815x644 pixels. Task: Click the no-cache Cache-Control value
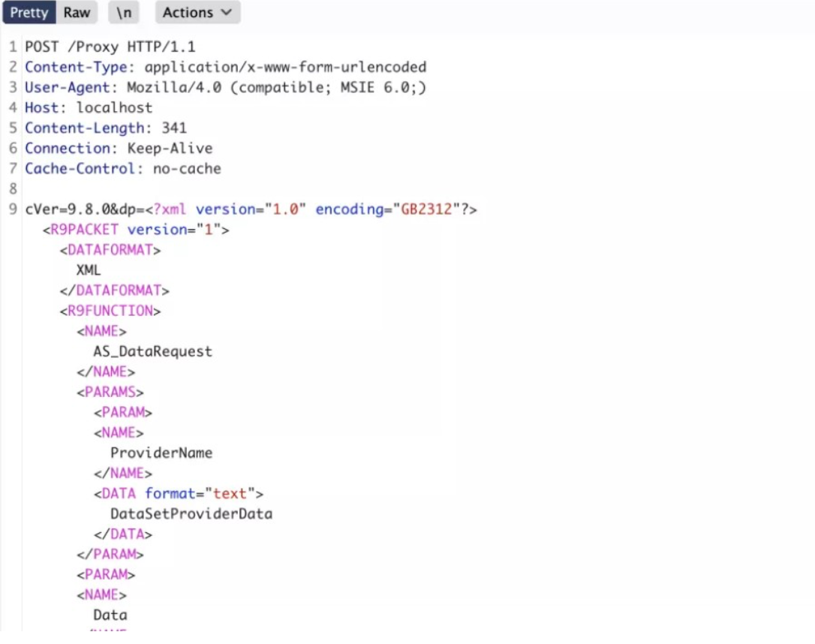click(x=187, y=169)
